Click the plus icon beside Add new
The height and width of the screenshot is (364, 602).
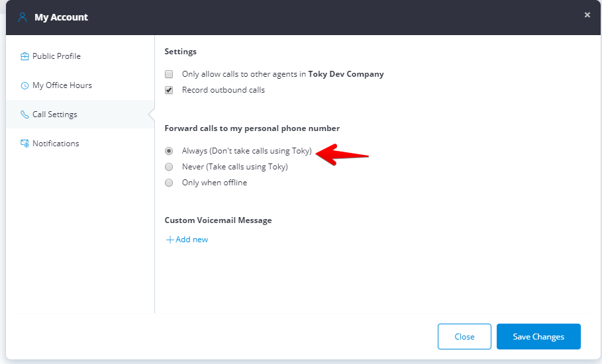pos(170,240)
